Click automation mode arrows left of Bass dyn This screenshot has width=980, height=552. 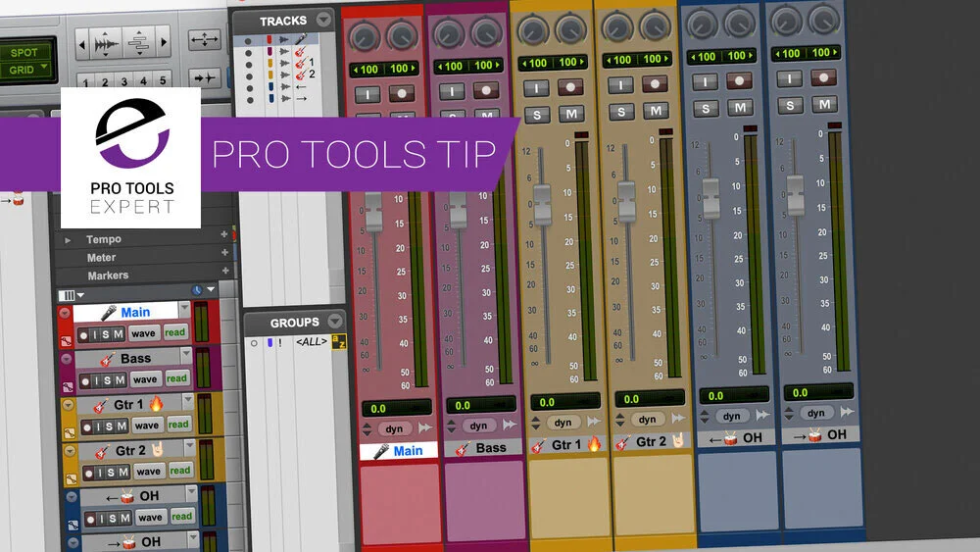451,427
